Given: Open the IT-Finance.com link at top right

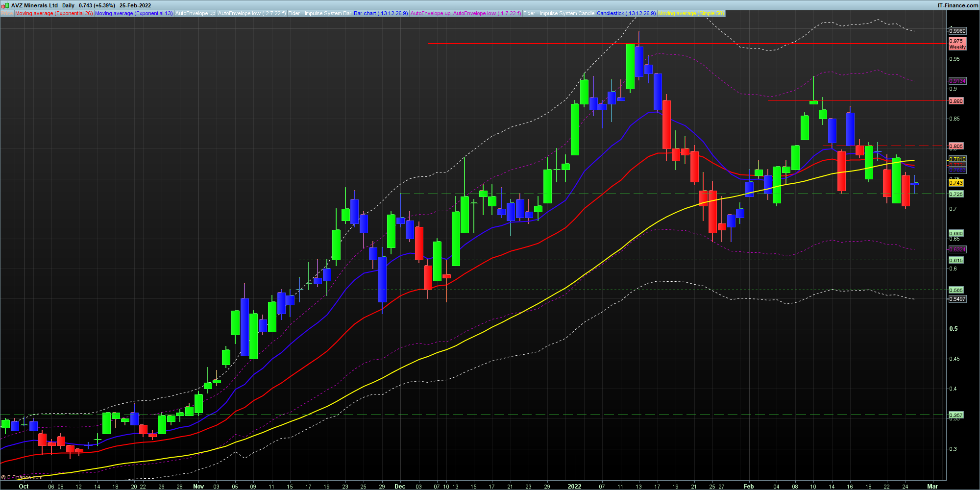Looking at the screenshot, I should pos(958,5).
